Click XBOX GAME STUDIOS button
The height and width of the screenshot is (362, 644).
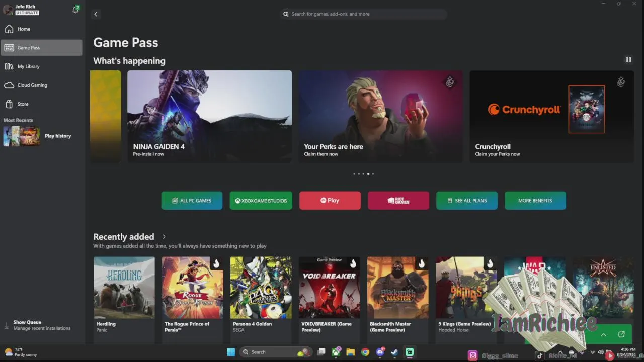coord(261,201)
